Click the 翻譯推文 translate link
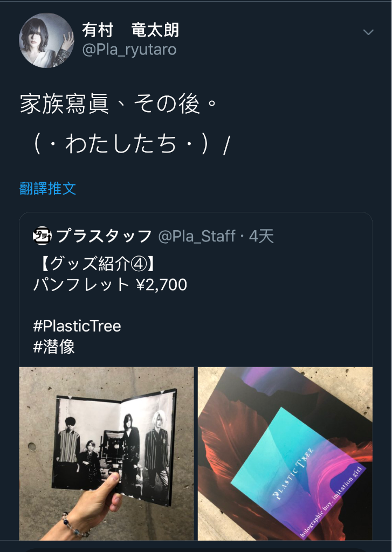Image resolution: width=392 pixels, height=552 pixels. pos(47,189)
